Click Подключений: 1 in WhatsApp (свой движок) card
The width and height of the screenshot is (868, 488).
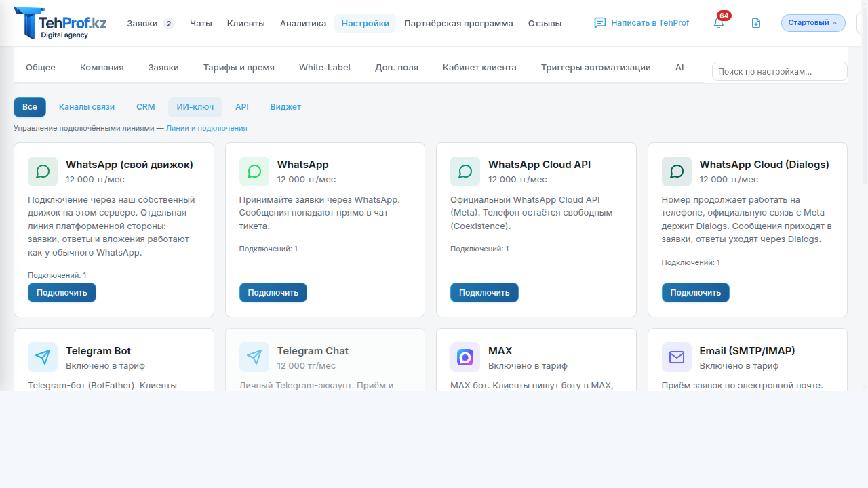tap(57, 275)
